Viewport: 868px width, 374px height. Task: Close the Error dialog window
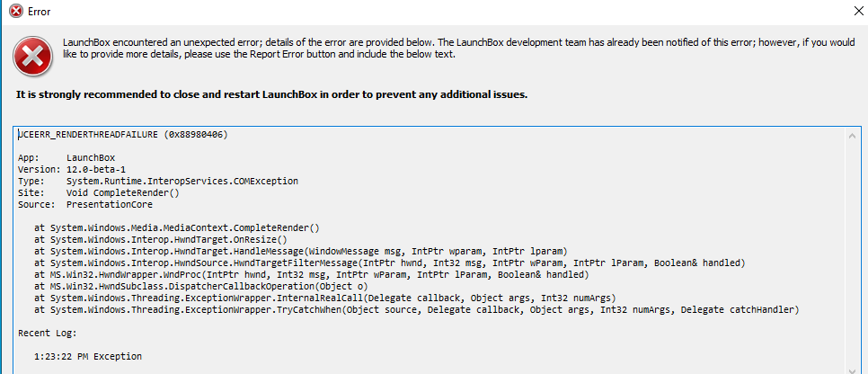(859, 12)
